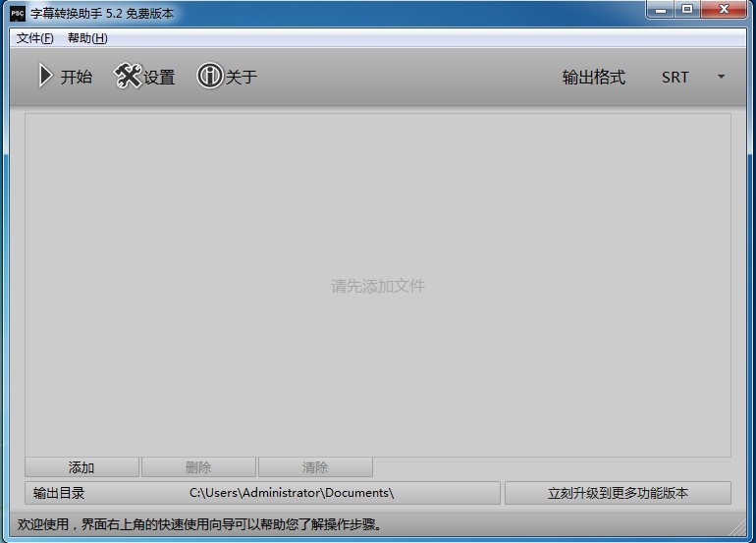
Task: Click the About (关于) info icon
Action: click(x=209, y=77)
